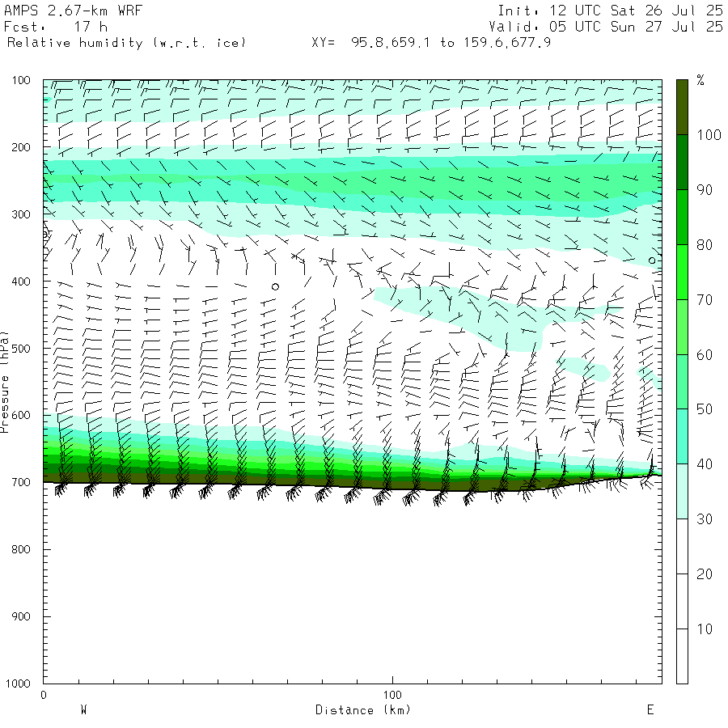Click the colorbar swatch above 100 percent
This screenshot has width=728, height=728.
tap(682, 108)
